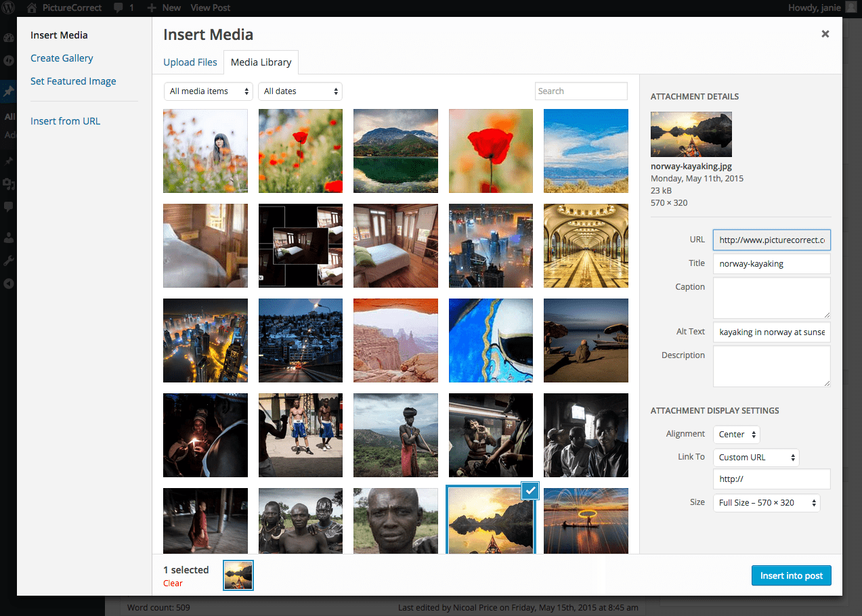
Task: Expand the Alignment Center dropdown
Action: 736,435
